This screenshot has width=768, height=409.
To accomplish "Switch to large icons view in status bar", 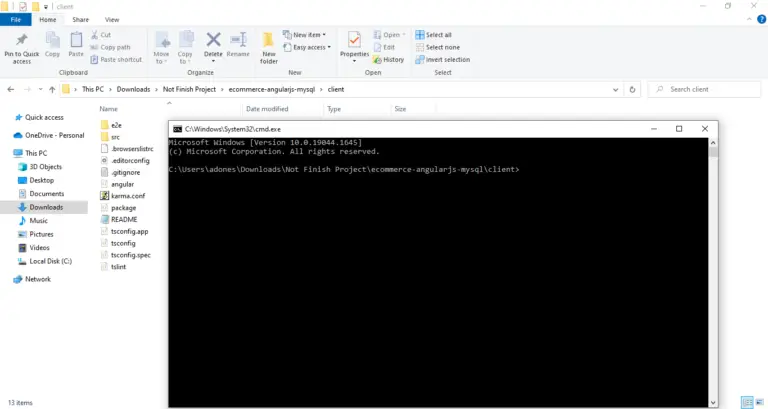I will [x=760, y=402].
